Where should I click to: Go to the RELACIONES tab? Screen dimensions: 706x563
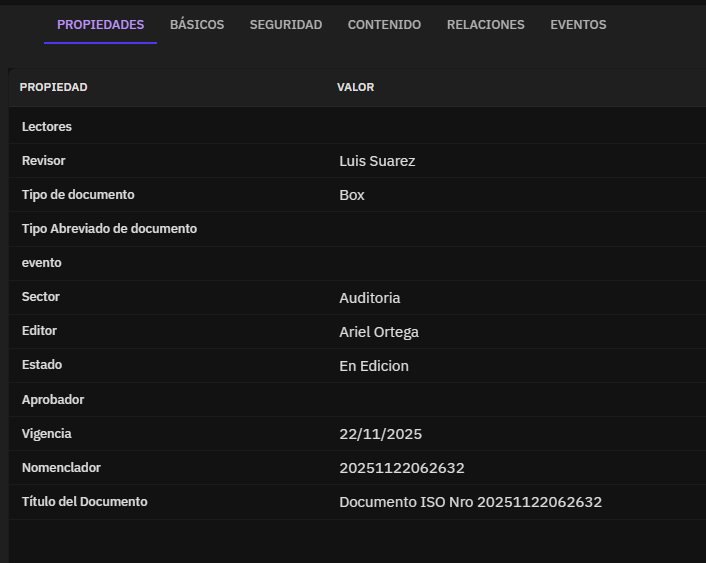click(485, 24)
